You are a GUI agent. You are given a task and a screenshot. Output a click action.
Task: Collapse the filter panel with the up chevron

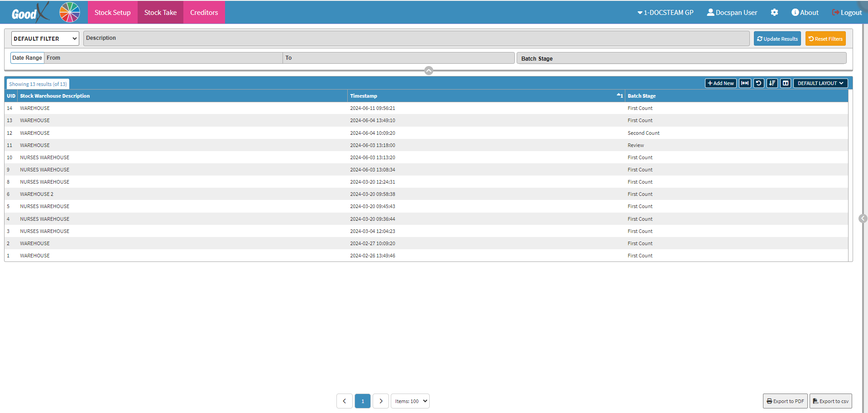pos(428,71)
